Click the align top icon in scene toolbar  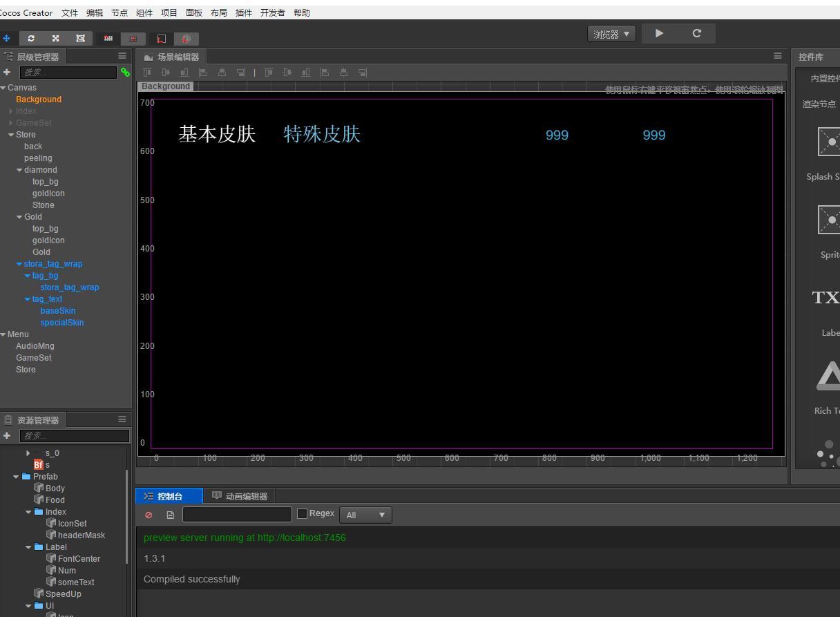click(x=147, y=72)
